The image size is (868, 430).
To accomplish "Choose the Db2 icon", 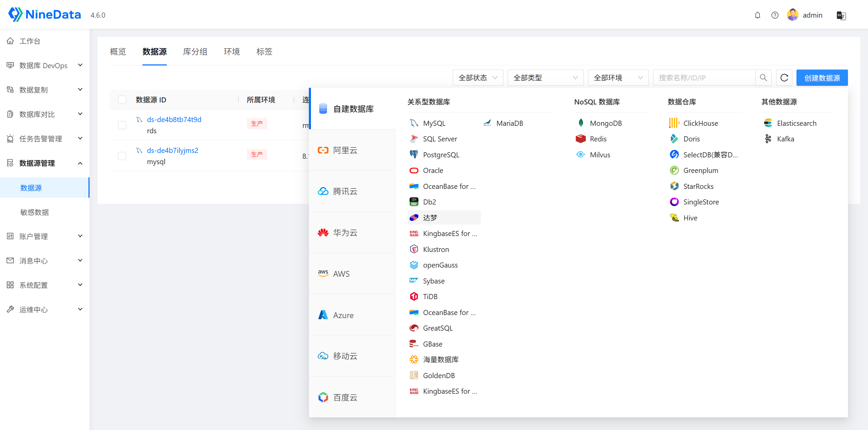I will (414, 202).
